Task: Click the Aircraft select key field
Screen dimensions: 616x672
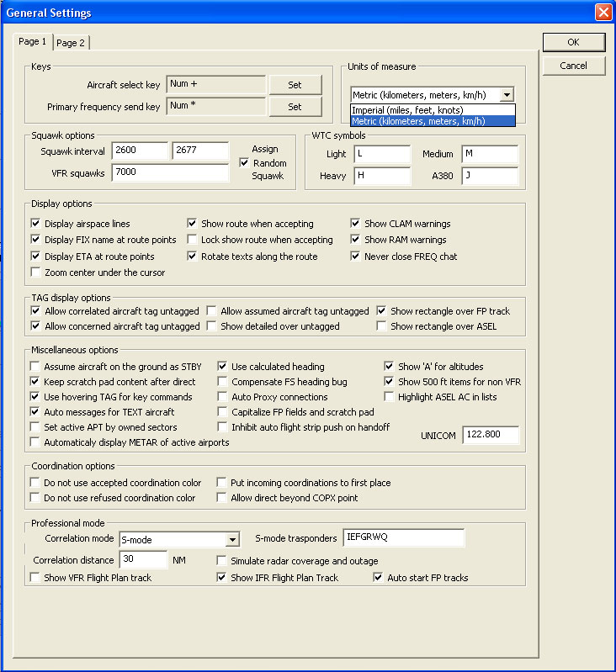Action: click(x=216, y=84)
